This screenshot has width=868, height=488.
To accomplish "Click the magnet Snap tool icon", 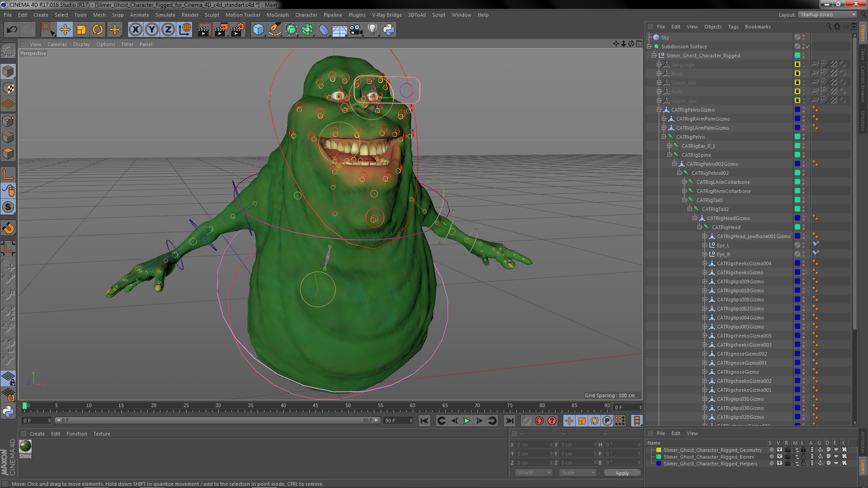I will pos(8,229).
